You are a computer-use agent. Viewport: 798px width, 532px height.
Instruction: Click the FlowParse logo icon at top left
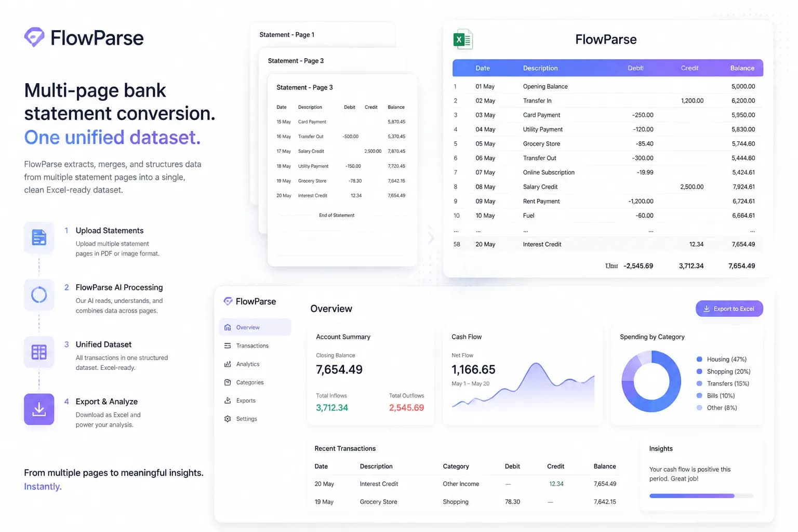(x=34, y=37)
